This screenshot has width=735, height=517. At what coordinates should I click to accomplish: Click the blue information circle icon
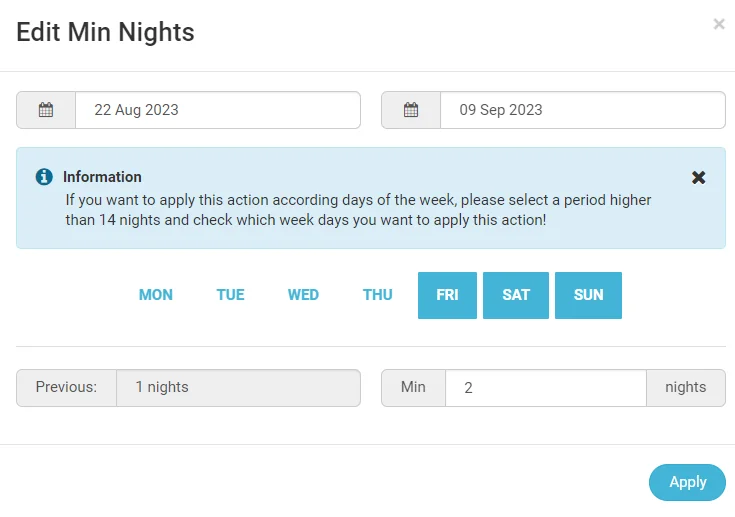[x=44, y=177]
